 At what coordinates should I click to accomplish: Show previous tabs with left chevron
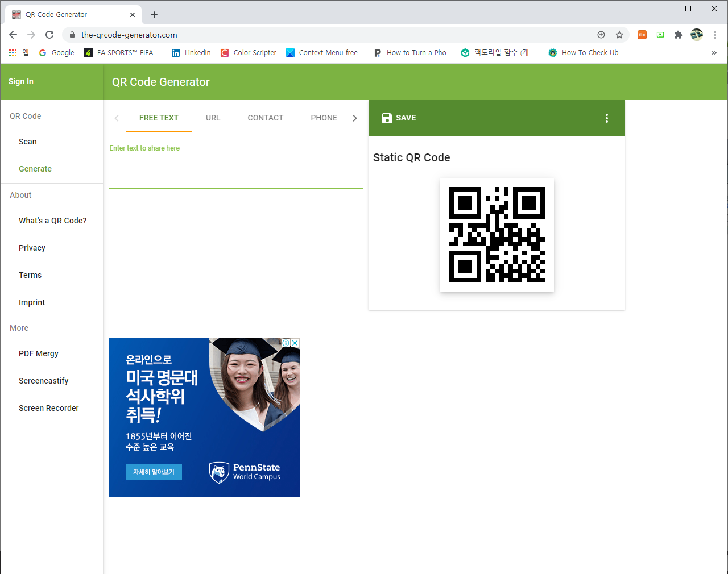pyautogui.click(x=117, y=118)
